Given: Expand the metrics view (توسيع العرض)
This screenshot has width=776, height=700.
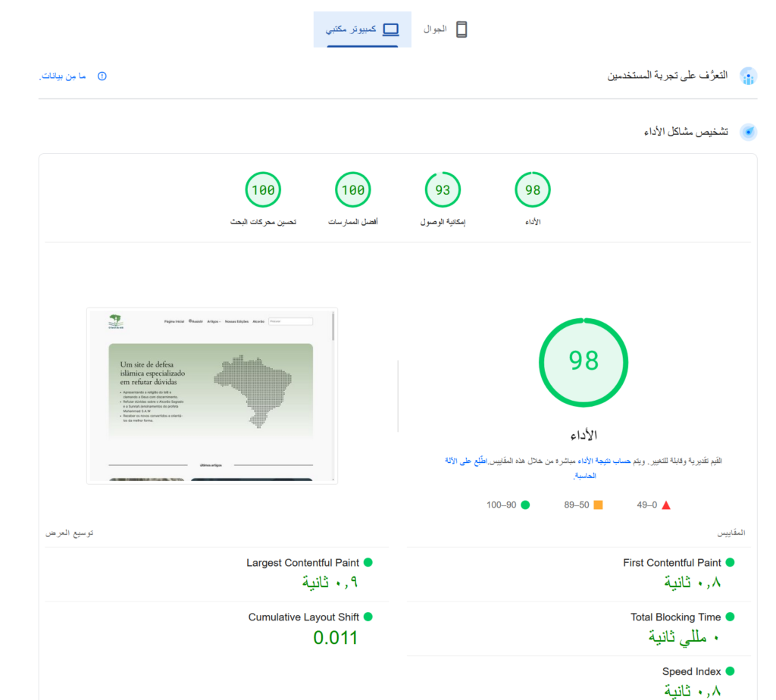Looking at the screenshot, I should click(x=69, y=533).
